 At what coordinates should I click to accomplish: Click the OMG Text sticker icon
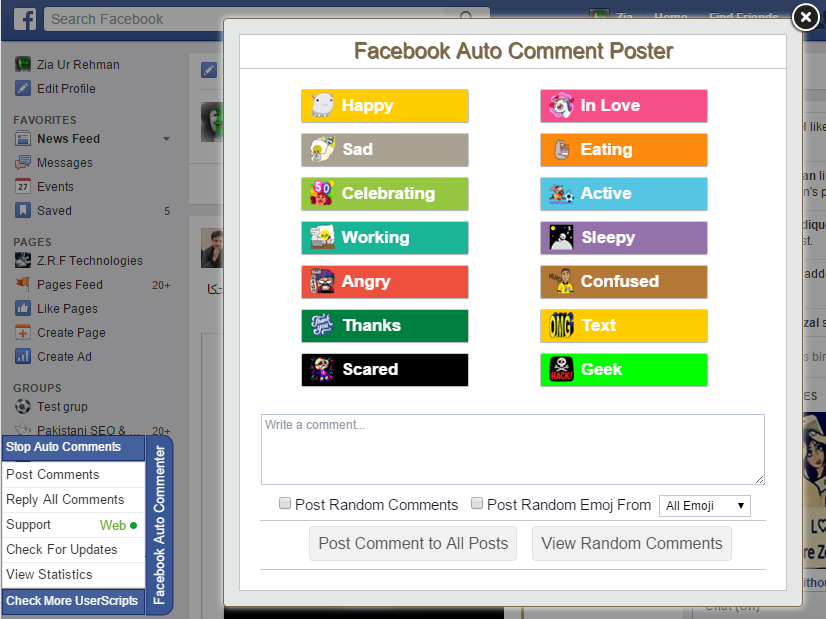[x=561, y=326]
